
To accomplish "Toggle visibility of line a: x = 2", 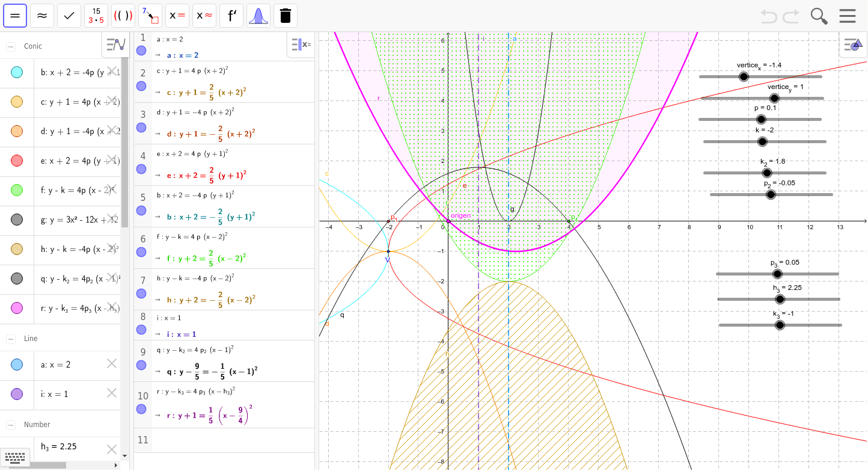I will [x=17, y=365].
